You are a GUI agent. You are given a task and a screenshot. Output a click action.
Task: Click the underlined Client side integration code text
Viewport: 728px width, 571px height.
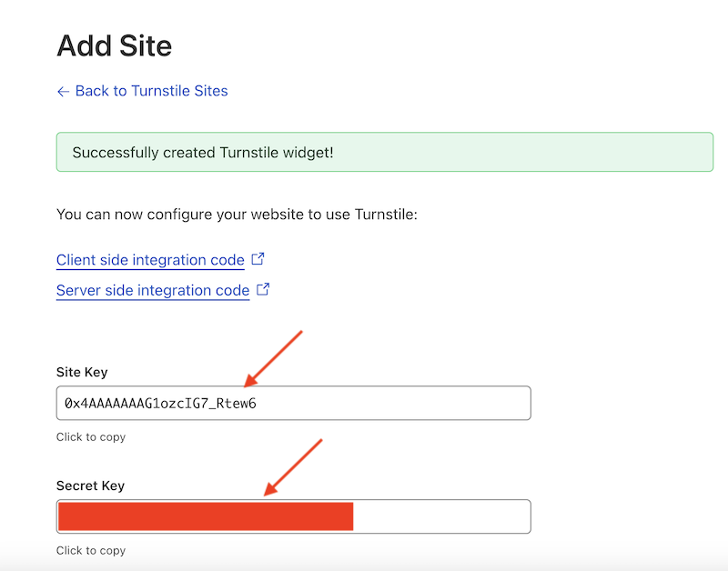(x=150, y=260)
